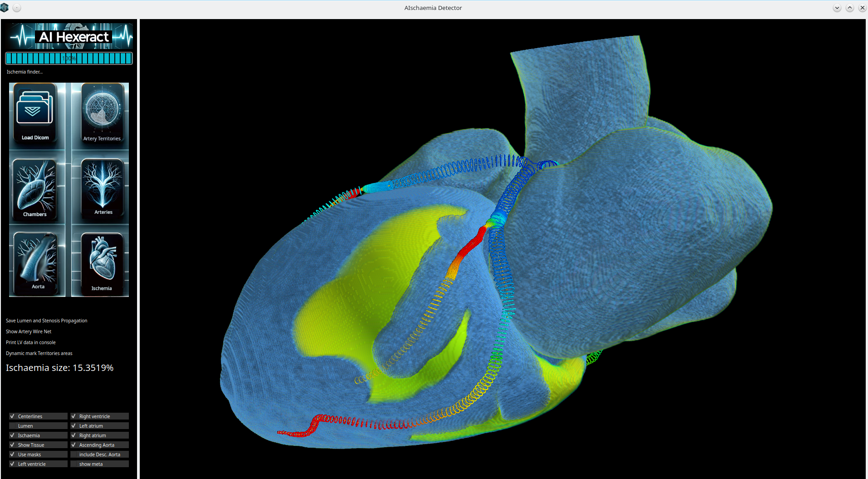Open the Chambers segmentation tool

click(x=36, y=188)
